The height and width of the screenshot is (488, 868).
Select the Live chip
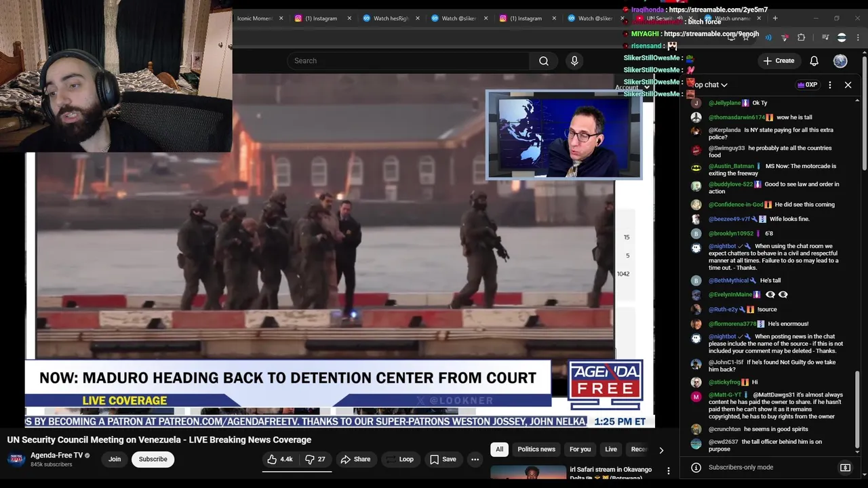[x=611, y=449]
